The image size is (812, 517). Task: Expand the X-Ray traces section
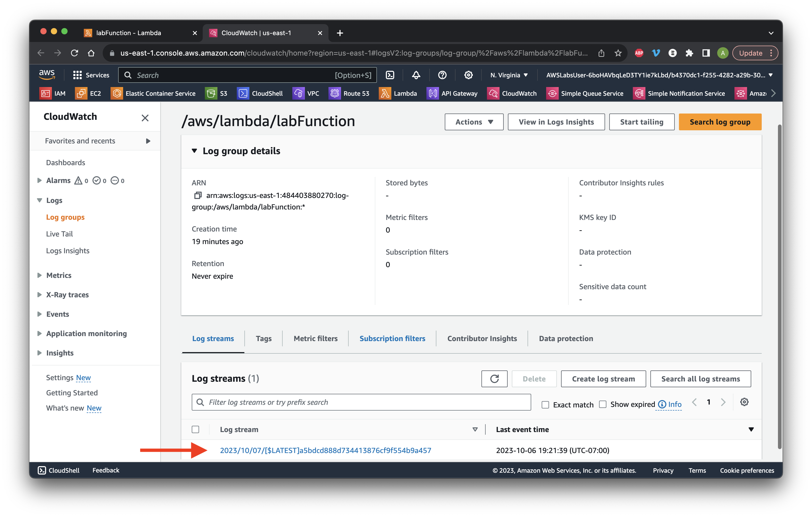point(39,295)
